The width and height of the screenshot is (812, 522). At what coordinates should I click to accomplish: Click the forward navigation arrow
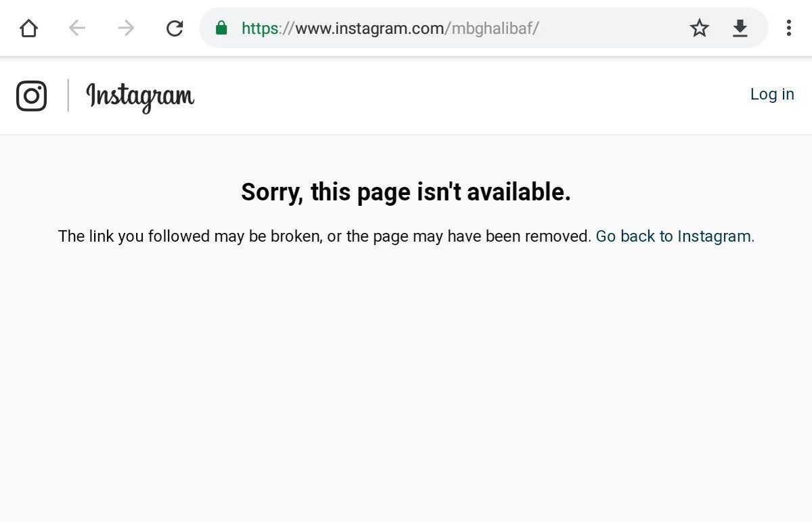coord(126,28)
